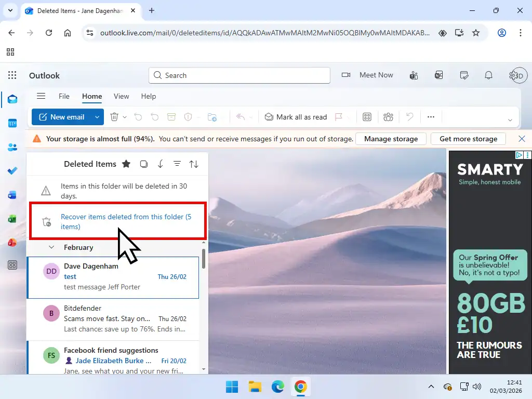
Task: Click Manage storage button
Action: tap(391, 139)
